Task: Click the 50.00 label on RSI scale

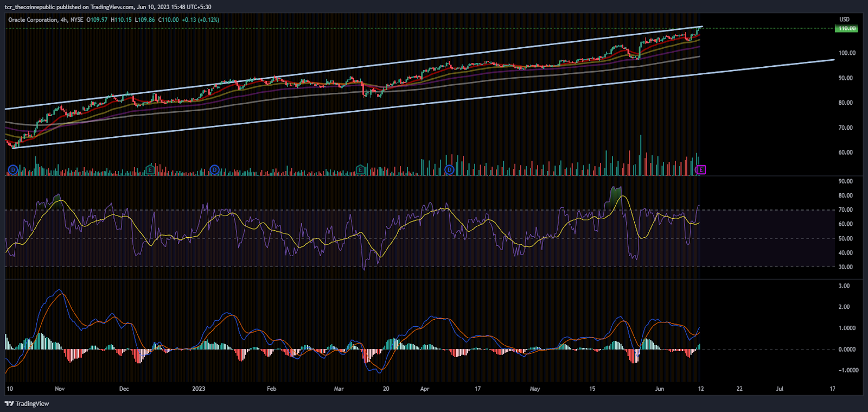Action: [x=845, y=239]
